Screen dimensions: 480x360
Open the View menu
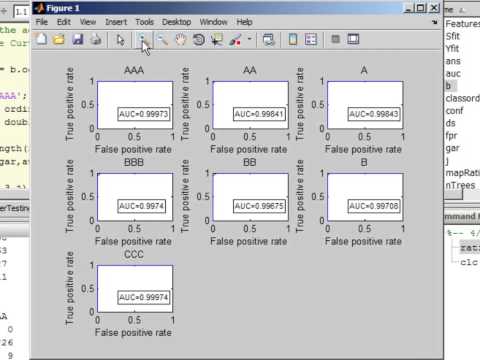pyautogui.click(x=88, y=22)
